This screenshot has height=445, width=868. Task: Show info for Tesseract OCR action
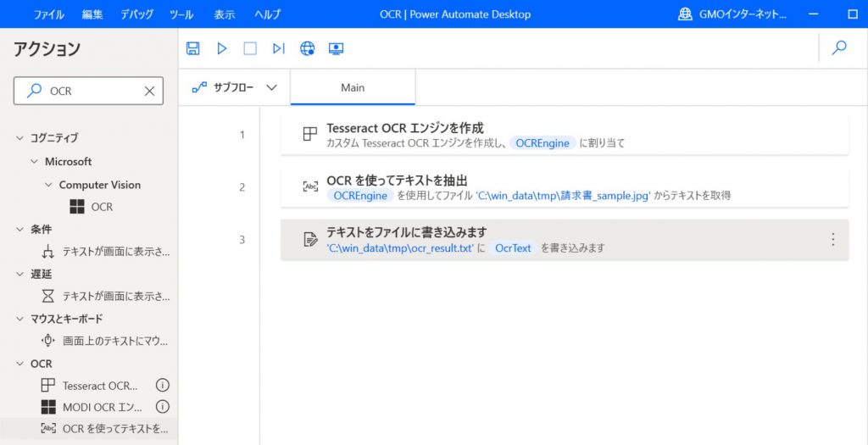click(162, 385)
